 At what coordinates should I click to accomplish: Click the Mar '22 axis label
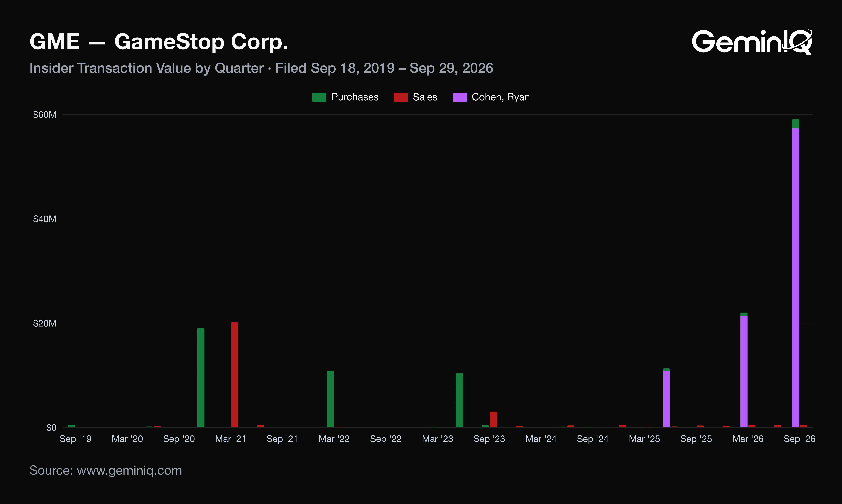coord(334,439)
